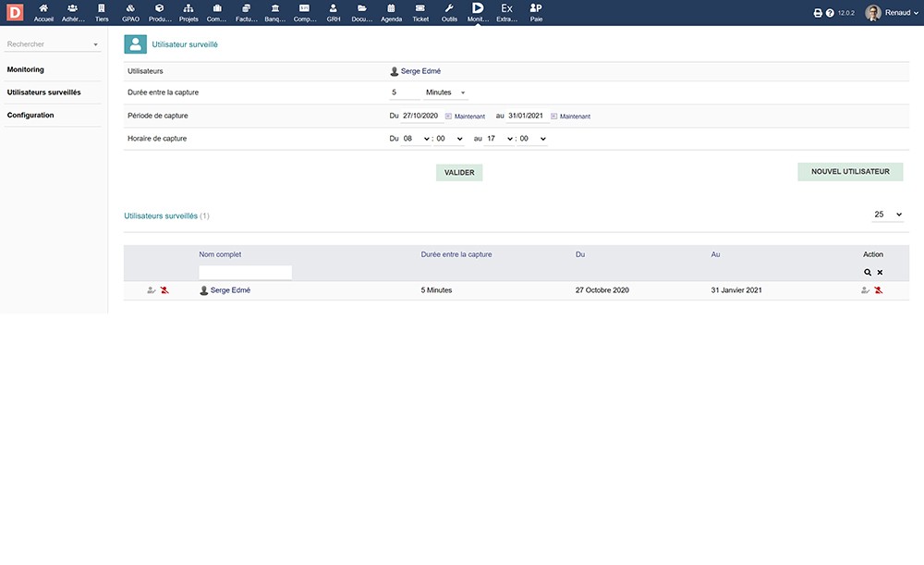Click edit user icon left of Serge Edmé row
Screen dimensions: 924x565
(x=152, y=290)
